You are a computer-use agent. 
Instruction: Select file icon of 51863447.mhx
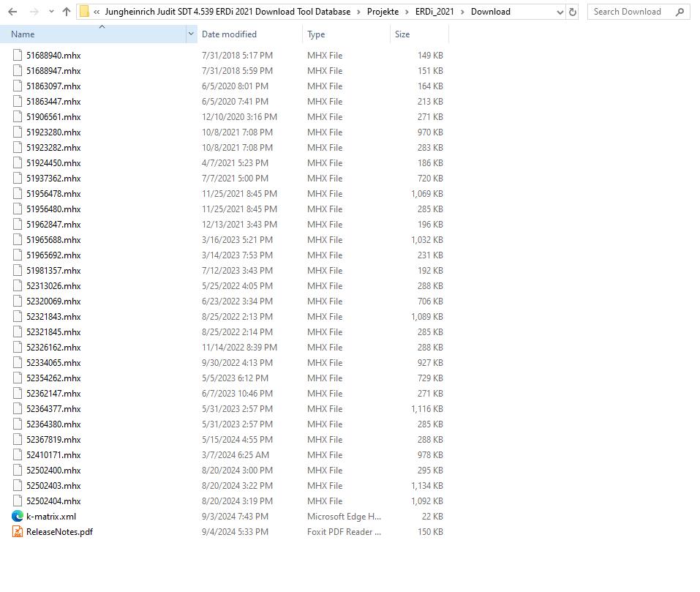point(18,101)
